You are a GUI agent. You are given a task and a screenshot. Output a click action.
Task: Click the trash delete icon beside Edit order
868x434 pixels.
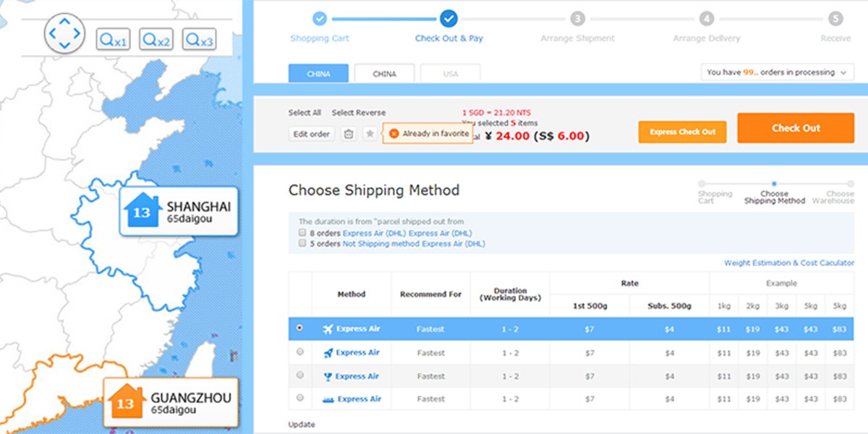[349, 134]
